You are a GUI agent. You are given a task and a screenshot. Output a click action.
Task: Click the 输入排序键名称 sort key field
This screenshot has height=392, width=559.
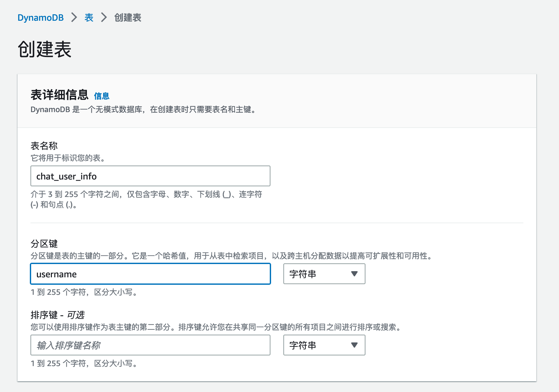point(150,345)
